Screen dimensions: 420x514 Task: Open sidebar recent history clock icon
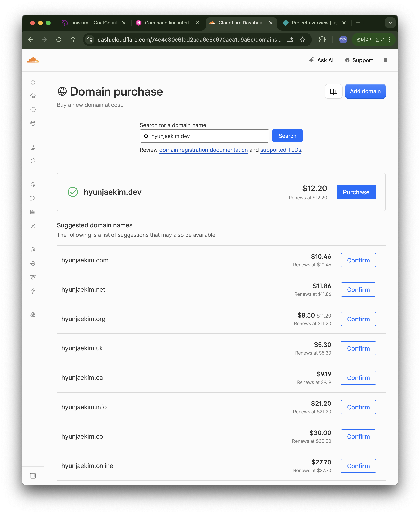33,109
